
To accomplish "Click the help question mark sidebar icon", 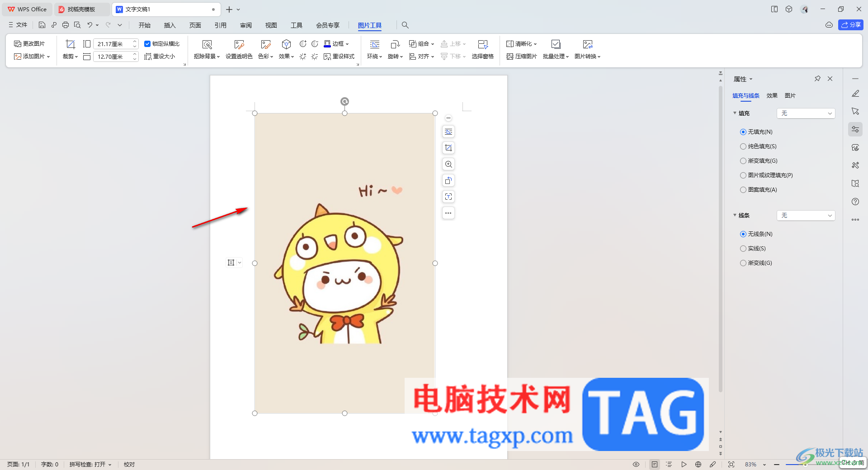I will click(x=855, y=202).
